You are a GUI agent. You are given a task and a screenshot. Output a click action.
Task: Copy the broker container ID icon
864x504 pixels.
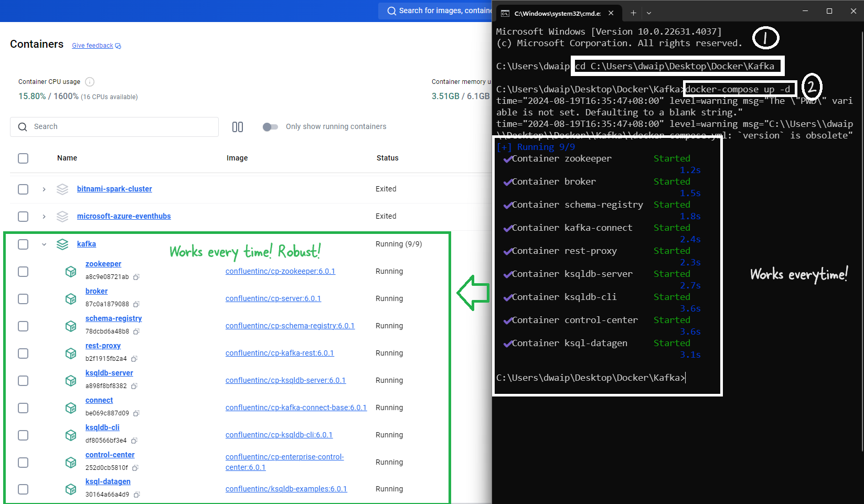[136, 304]
